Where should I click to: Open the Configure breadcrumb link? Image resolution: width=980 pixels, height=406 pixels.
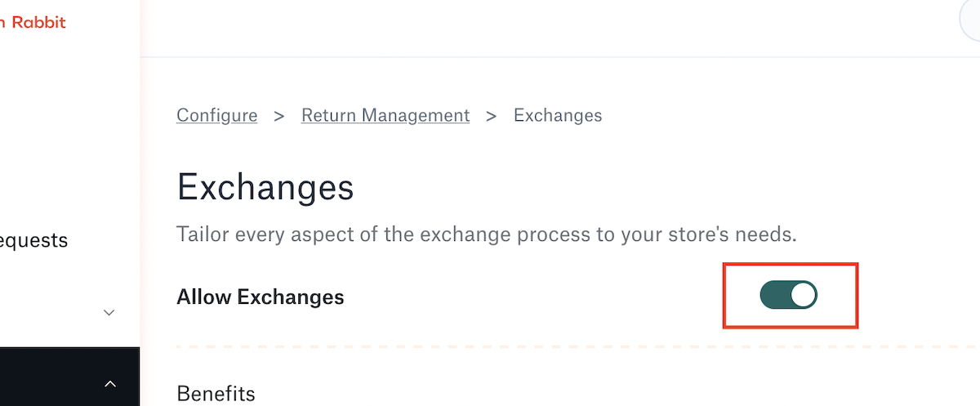(x=217, y=115)
